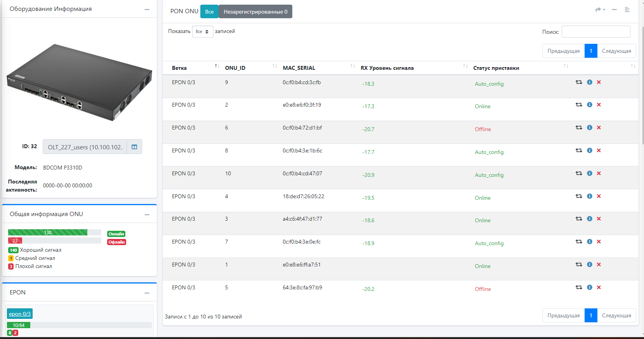This screenshot has width=644, height=339.
Task: Collapse the EPON panel
Action: coord(147,293)
